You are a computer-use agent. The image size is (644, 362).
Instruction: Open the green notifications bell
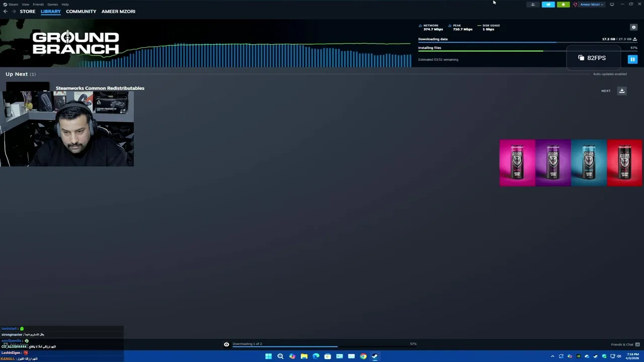click(x=563, y=5)
